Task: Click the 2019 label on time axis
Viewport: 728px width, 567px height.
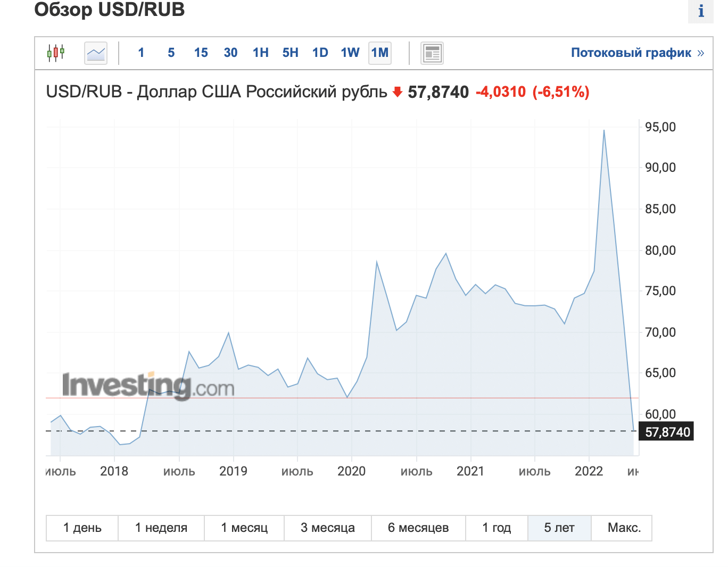Action: 233,471
